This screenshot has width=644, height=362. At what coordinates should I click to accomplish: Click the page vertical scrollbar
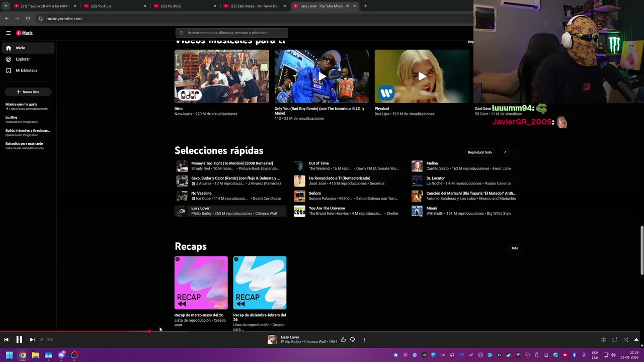point(641,251)
